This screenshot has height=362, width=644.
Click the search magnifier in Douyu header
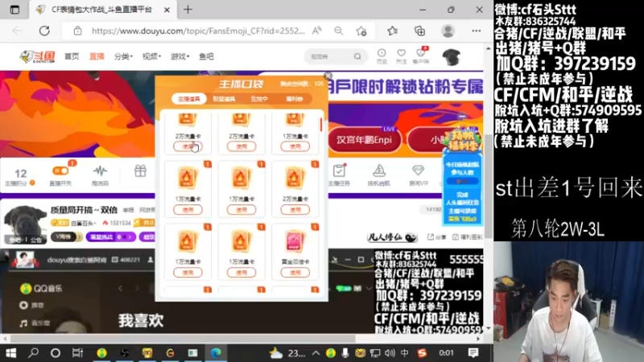357,56
